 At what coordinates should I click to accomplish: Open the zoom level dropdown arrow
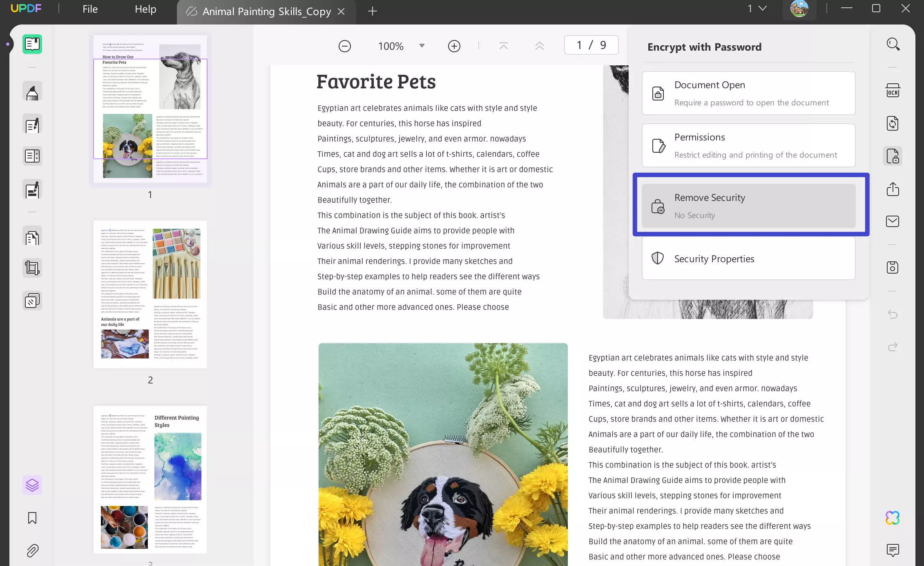click(422, 46)
